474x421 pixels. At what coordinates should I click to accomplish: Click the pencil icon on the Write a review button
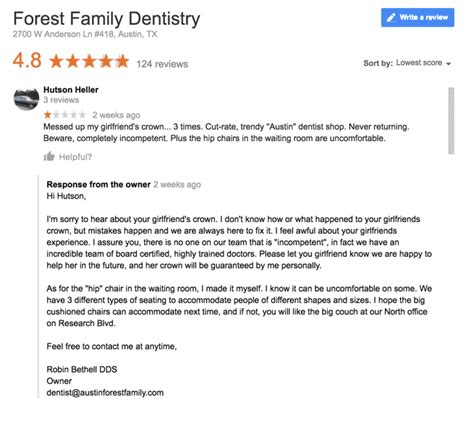(391, 17)
